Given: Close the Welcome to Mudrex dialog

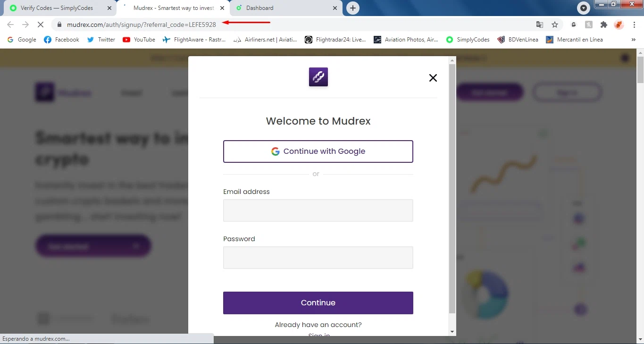Looking at the screenshot, I should 433,78.
